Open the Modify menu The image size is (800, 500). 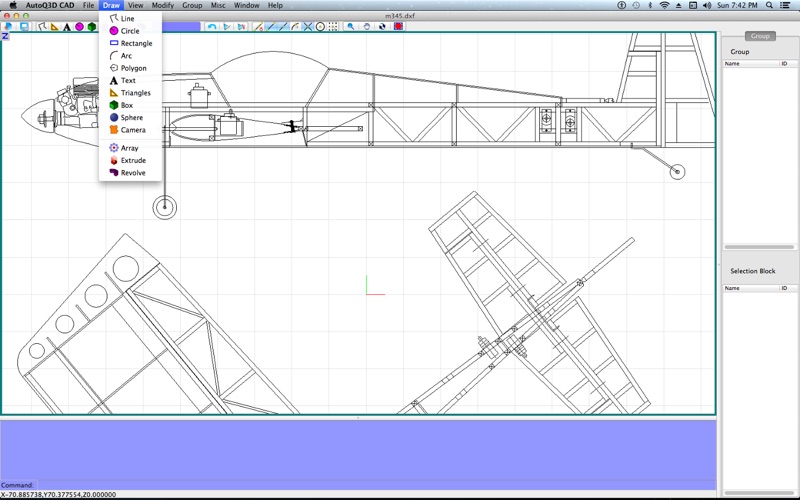162,5
